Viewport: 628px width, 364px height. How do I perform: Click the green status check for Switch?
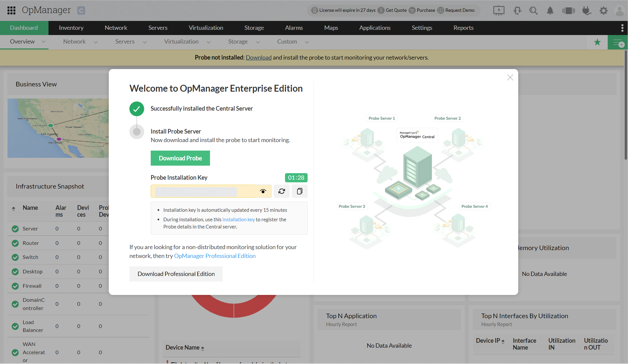15,257
